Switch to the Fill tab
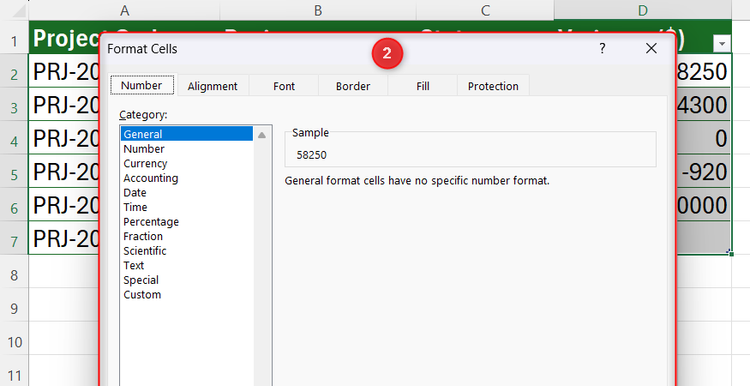Image resolution: width=750 pixels, height=386 pixels. (x=423, y=86)
